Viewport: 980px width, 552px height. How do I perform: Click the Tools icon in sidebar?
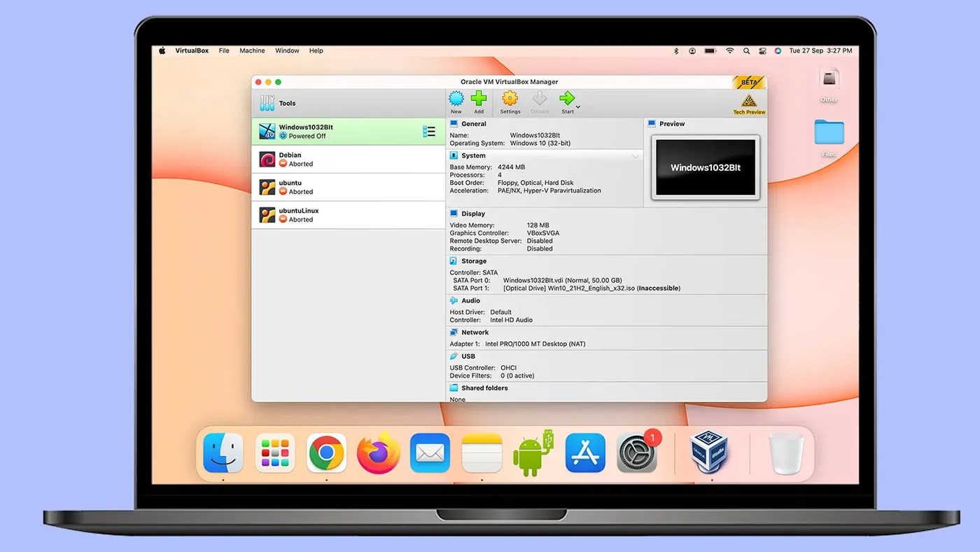coord(267,103)
